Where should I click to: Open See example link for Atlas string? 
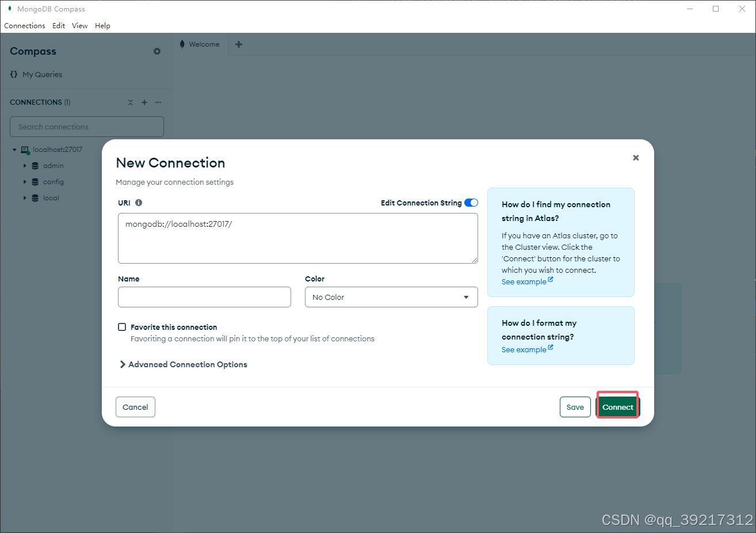(527, 281)
